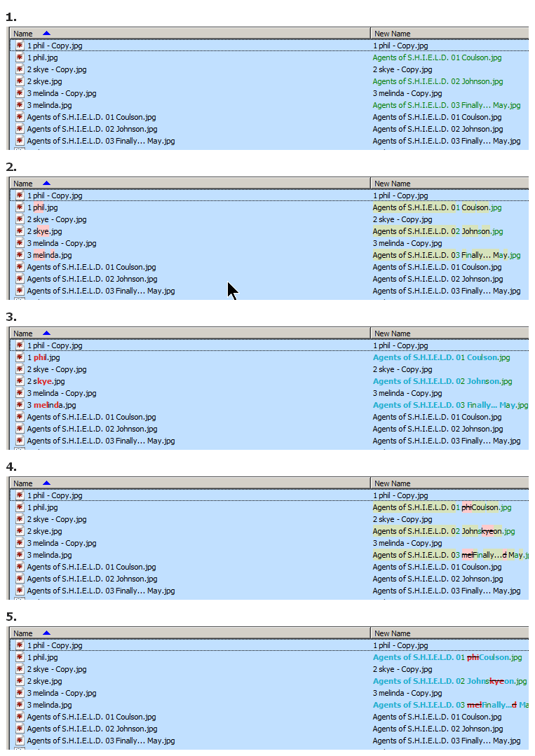The width and height of the screenshot is (535, 756).
Task: Click the 'New Name' column header in panel 4
Action: point(449,483)
